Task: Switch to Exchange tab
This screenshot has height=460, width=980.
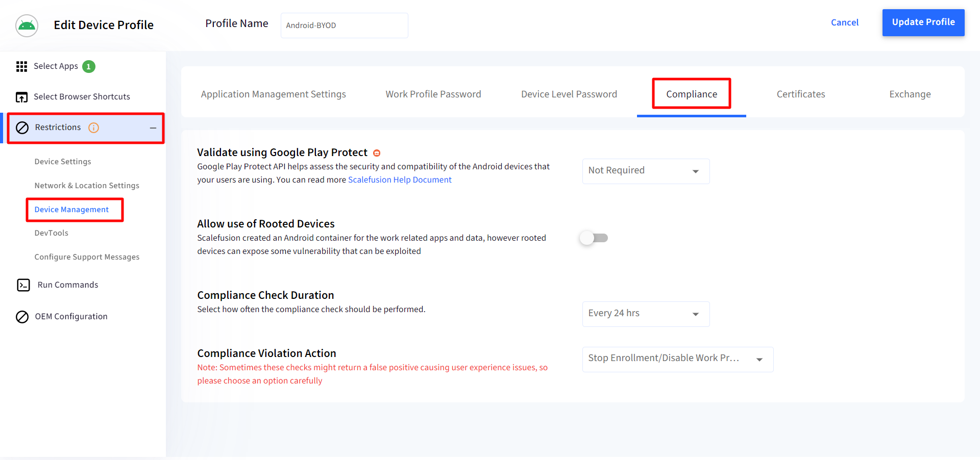Action: (x=910, y=94)
